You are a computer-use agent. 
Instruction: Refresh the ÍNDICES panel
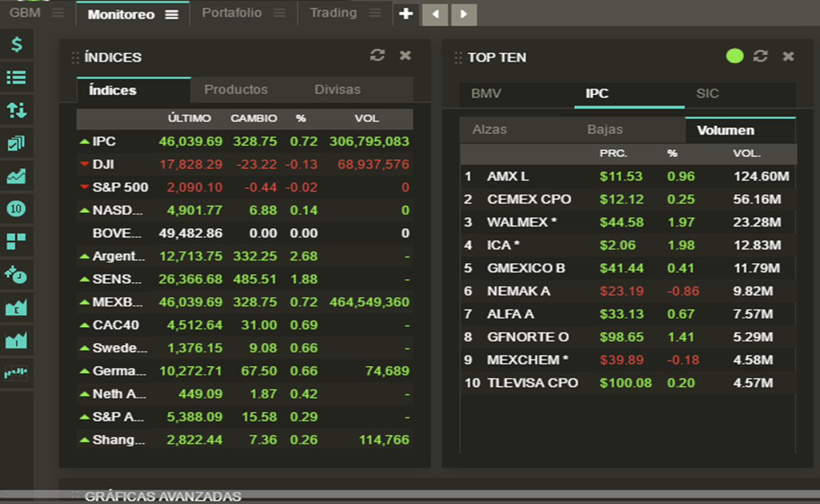click(x=377, y=56)
